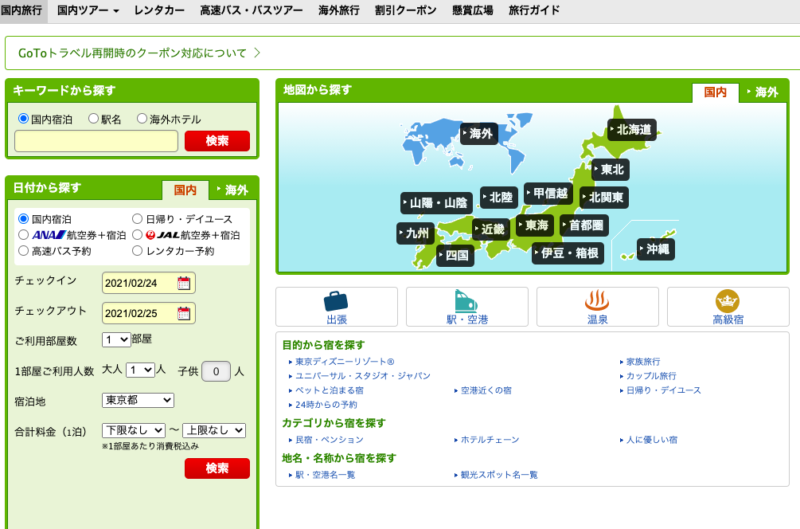
Task: Select 国内 tab in map panel
Action: coord(715,92)
